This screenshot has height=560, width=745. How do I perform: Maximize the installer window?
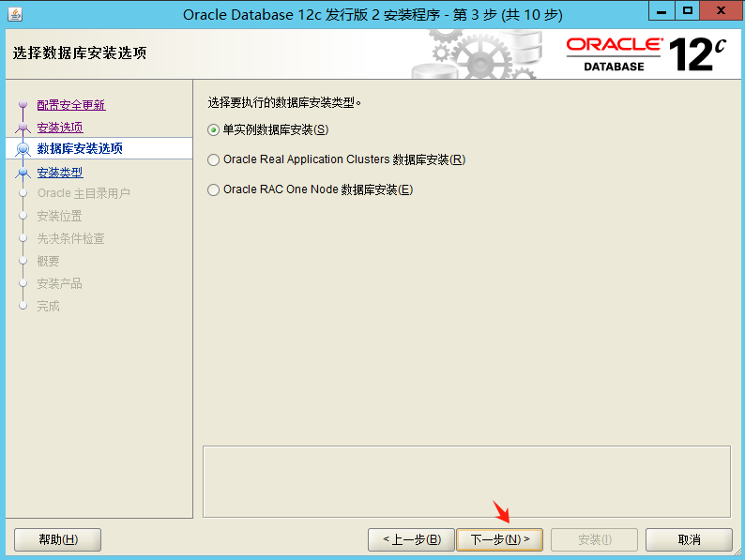pos(687,11)
